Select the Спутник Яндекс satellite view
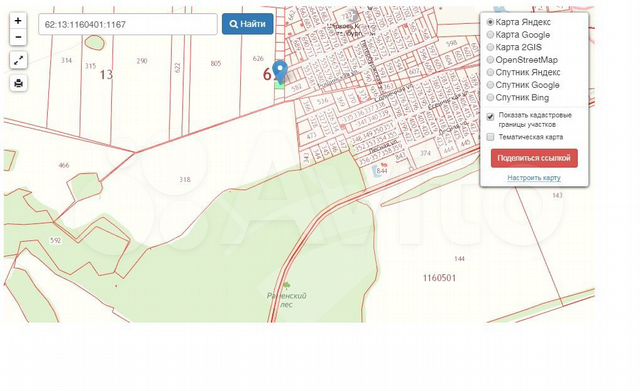Image resolution: width=640 pixels, height=391 pixels. click(490, 72)
